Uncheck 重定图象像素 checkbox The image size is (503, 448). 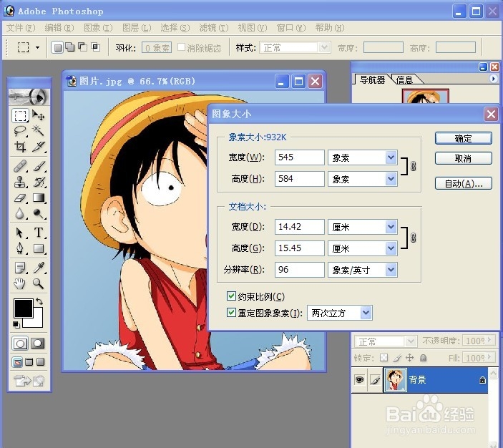pos(231,312)
